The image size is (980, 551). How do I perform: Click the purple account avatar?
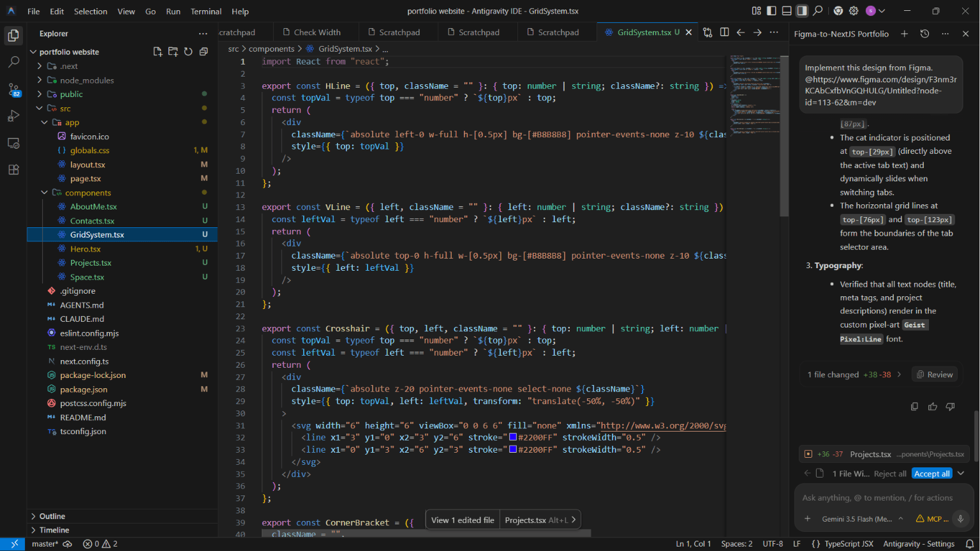871,11
